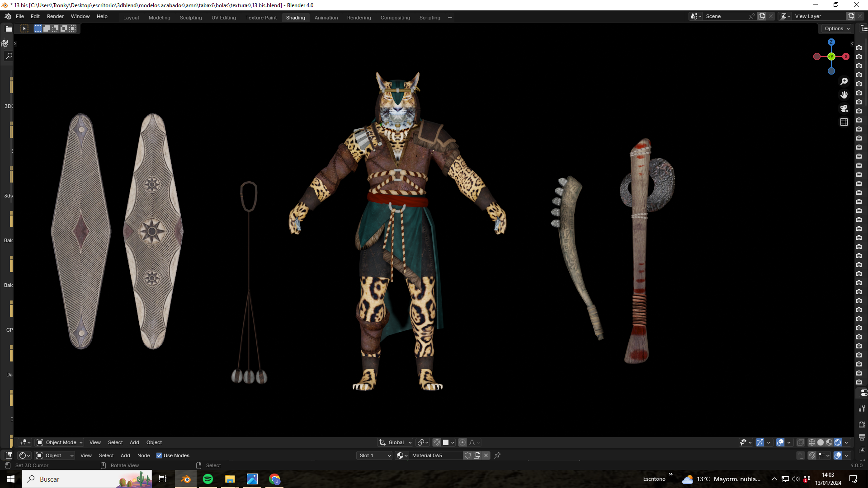Go to parent node tree icon
The width and height of the screenshot is (868, 488).
[x=801, y=455]
